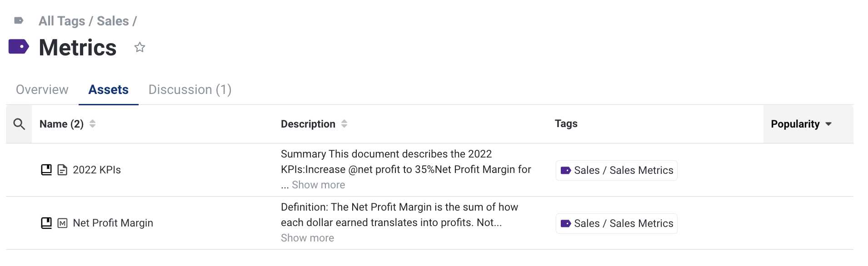Select the Assets tab
This screenshot has width=868, height=266.
(108, 89)
